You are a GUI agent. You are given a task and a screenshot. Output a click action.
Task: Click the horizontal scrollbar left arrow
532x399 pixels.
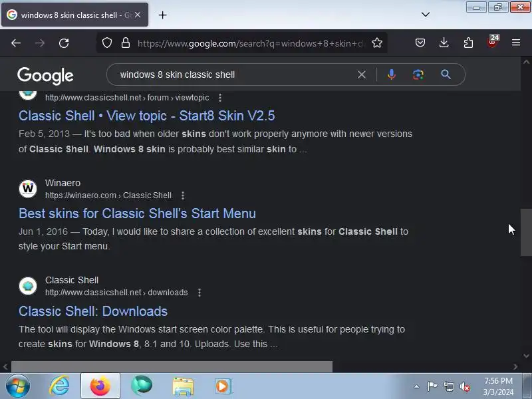[5, 367]
